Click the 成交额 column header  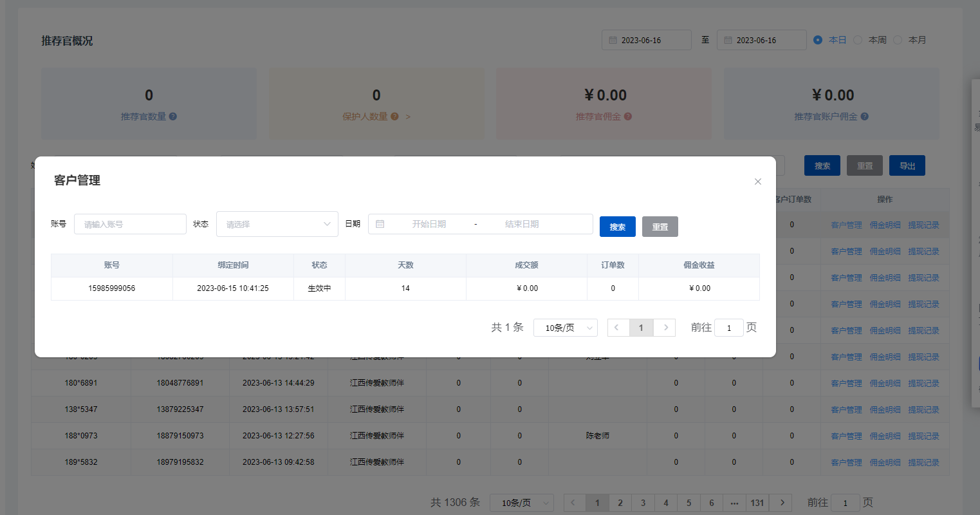click(x=526, y=265)
